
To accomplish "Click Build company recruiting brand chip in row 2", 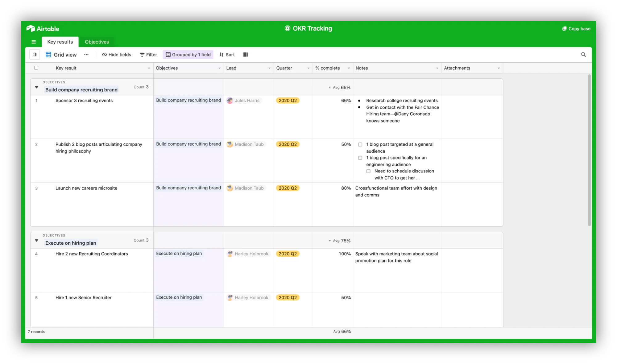I will 188,144.
